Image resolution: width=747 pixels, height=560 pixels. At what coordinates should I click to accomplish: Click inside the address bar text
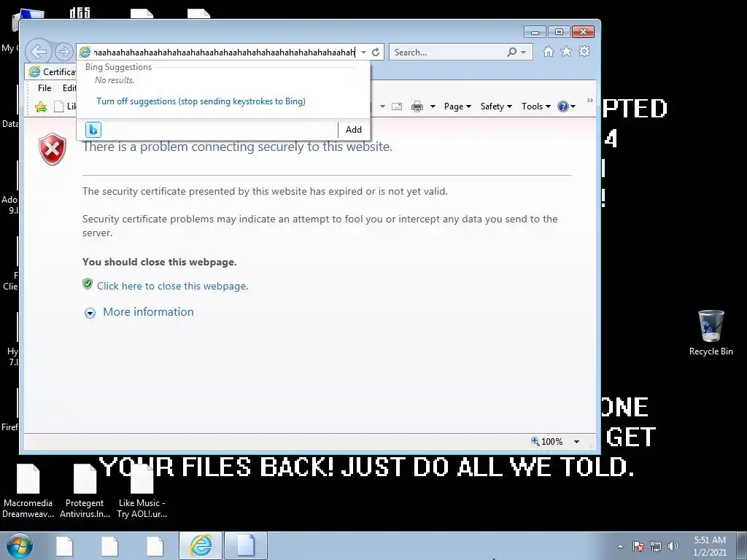[224, 52]
